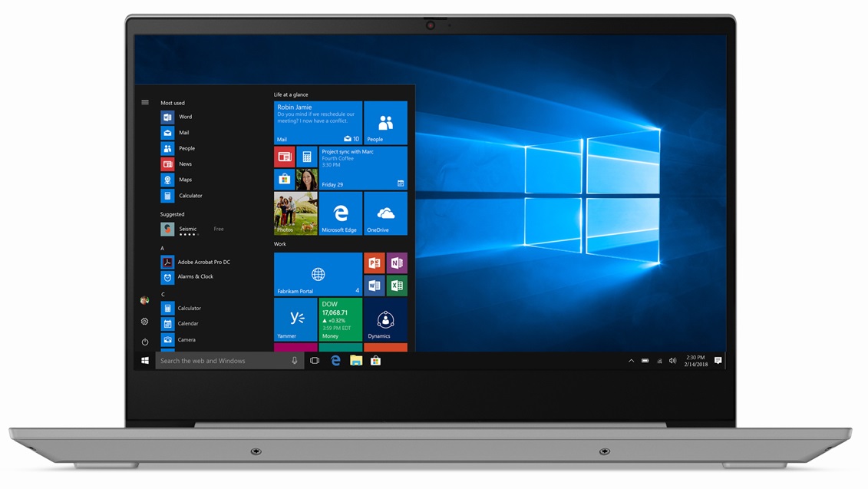Open Task View on the taskbar
The height and width of the screenshot is (489, 868).
pos(315,360)
